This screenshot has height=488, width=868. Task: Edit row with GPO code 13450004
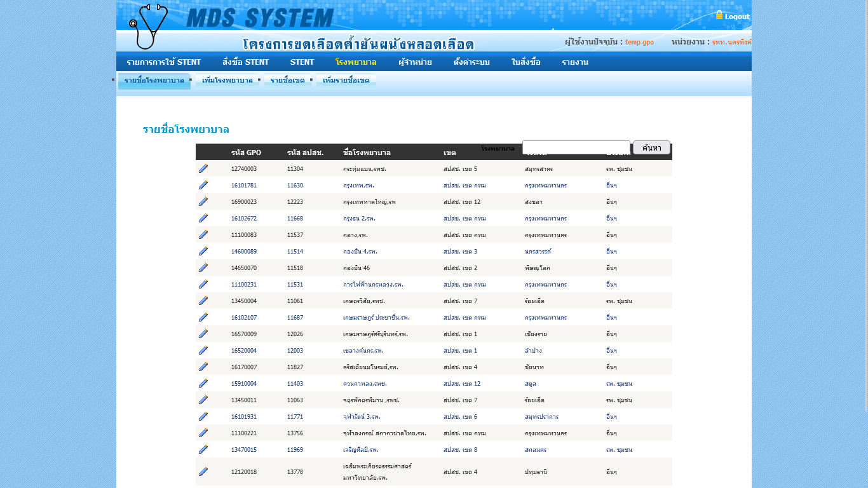pos(203,301)
